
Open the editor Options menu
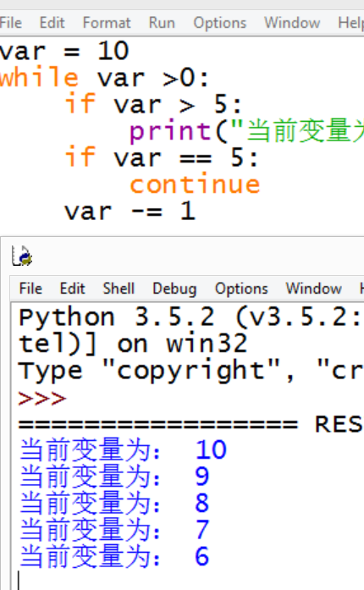pos(220,23)
